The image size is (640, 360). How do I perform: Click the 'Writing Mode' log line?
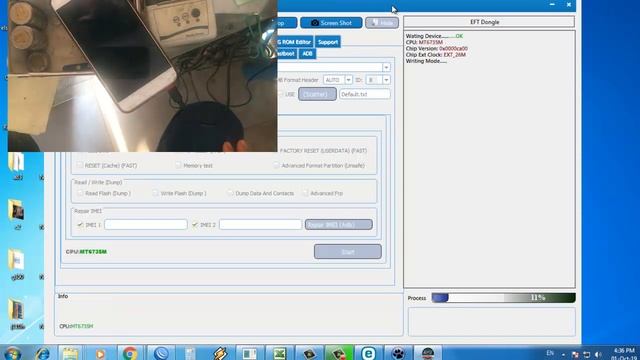click(x=426, y=61)
